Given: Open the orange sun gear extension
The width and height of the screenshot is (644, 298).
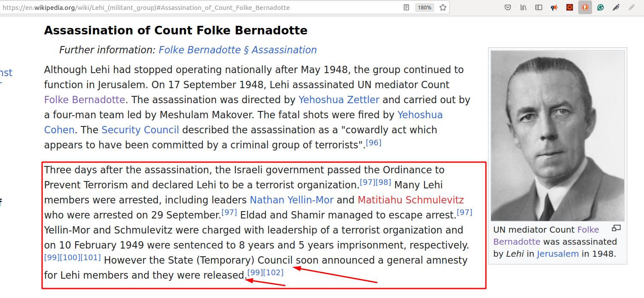Looking at the screenshot, I should point(570,7).
